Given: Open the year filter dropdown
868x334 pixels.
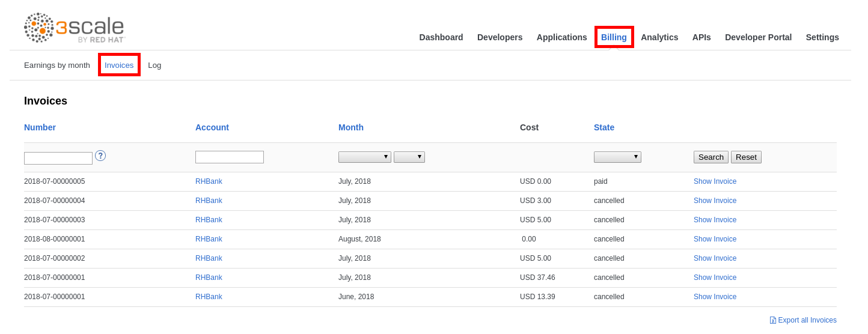Looking at the screenshot, I should pos(409,157).
